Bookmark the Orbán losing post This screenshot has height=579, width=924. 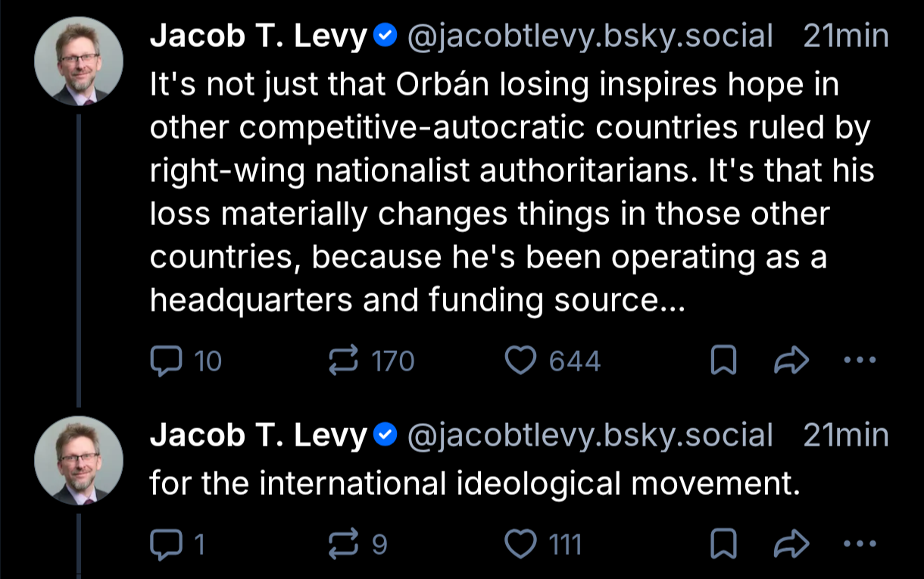[x=723, y=361]
